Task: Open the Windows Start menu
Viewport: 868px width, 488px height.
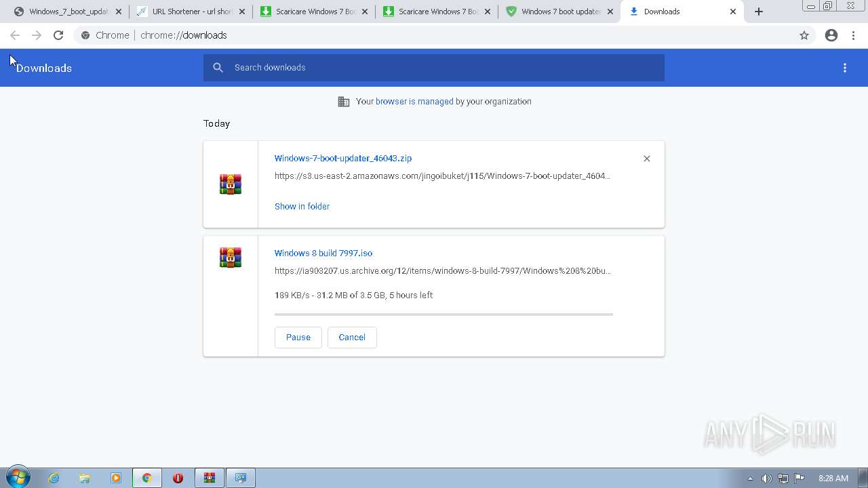Action: coord(18,478)
